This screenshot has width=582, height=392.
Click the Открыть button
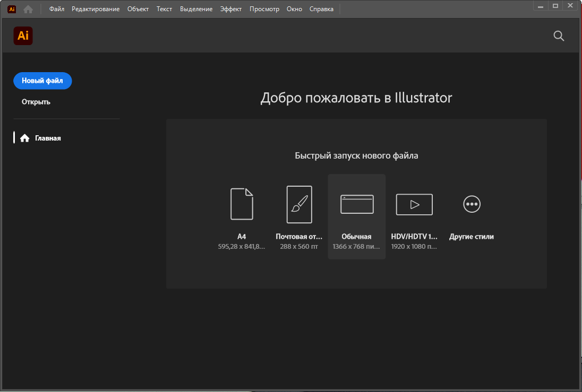(36, 102)
